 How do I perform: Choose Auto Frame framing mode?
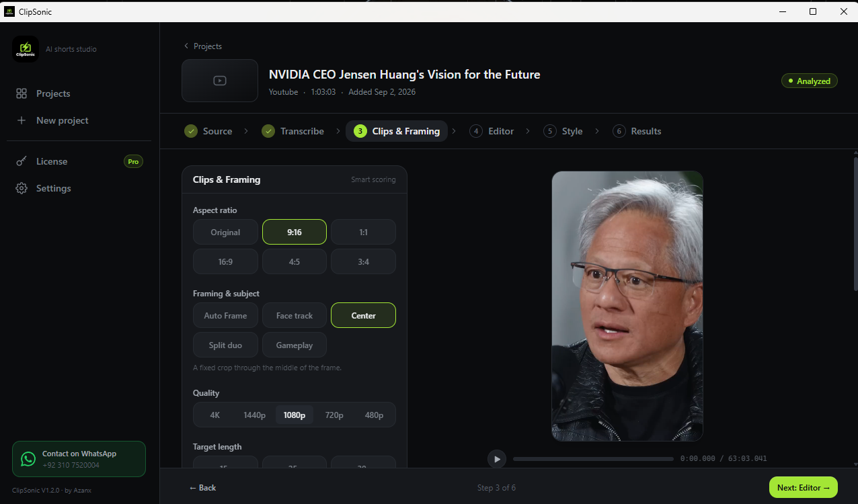pos(225,315)
